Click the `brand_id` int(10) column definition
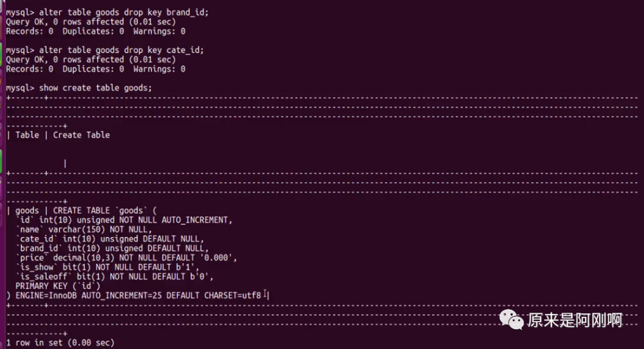 [x=112, y=248]
